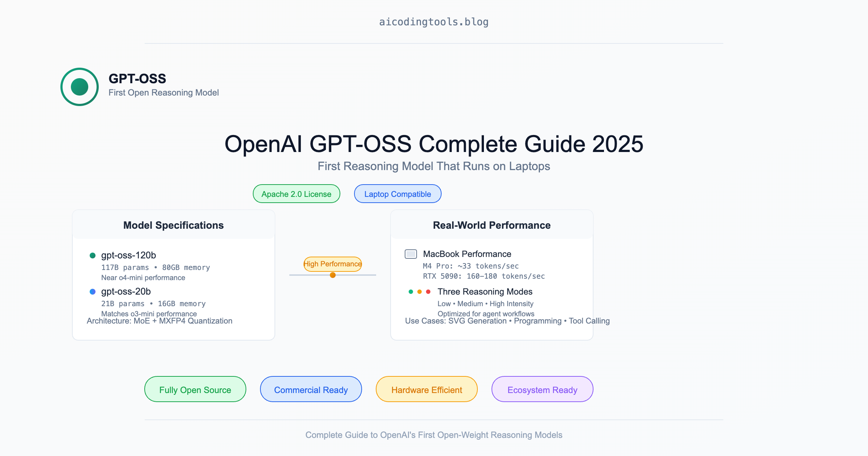Click the text Matches o3-mini performance

[x=149, y=313]
